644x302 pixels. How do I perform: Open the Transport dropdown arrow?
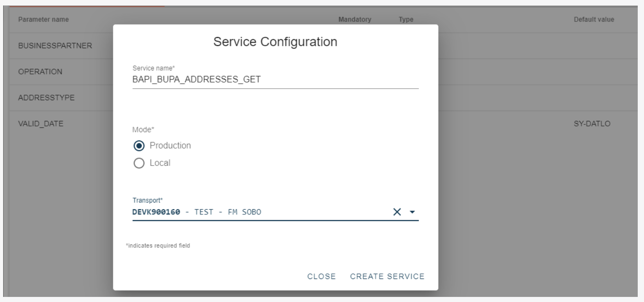point(412,212)
